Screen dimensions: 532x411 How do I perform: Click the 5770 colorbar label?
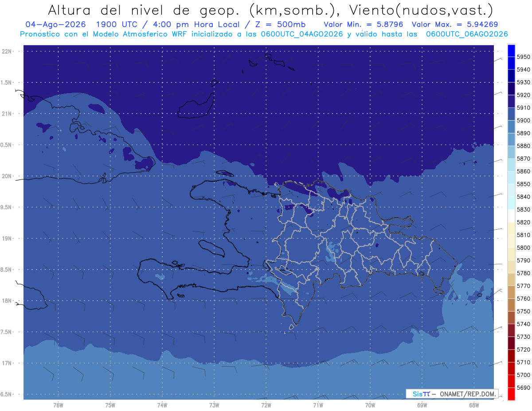click(x=524, y=286)
